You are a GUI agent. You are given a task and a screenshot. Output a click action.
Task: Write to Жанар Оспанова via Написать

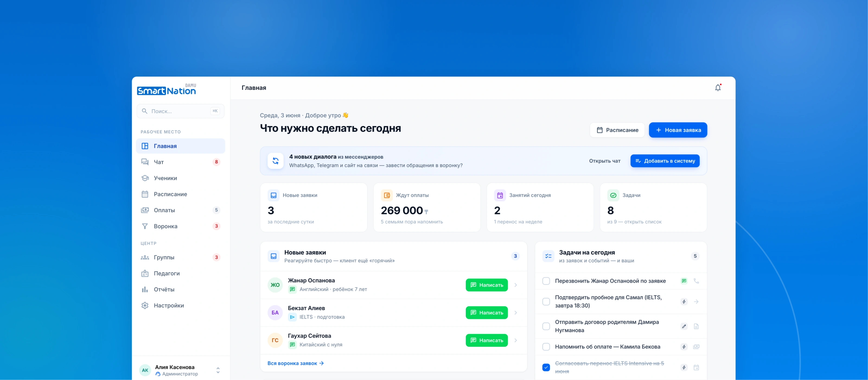click(x=487, y=285)
